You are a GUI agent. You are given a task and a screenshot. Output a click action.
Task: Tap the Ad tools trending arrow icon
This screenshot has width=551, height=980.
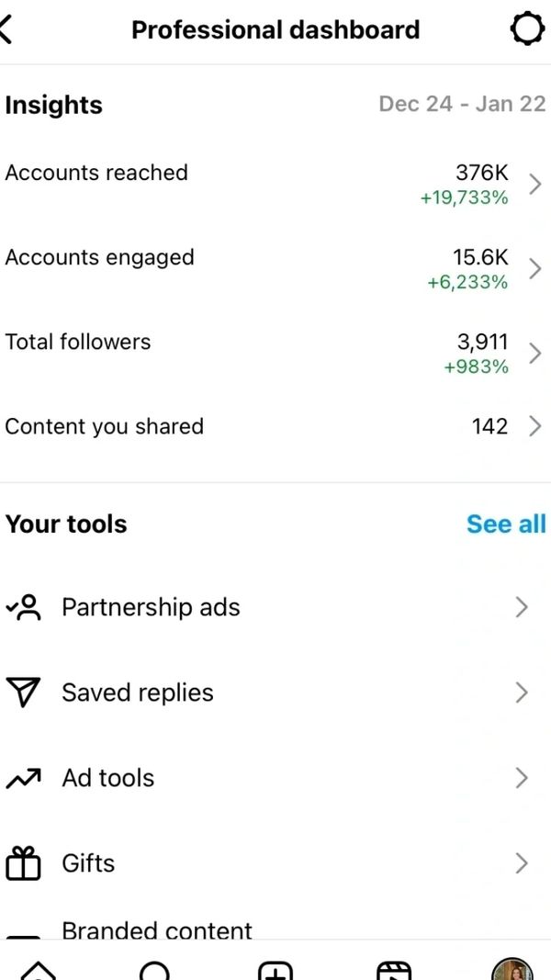(x=24, y=779)
